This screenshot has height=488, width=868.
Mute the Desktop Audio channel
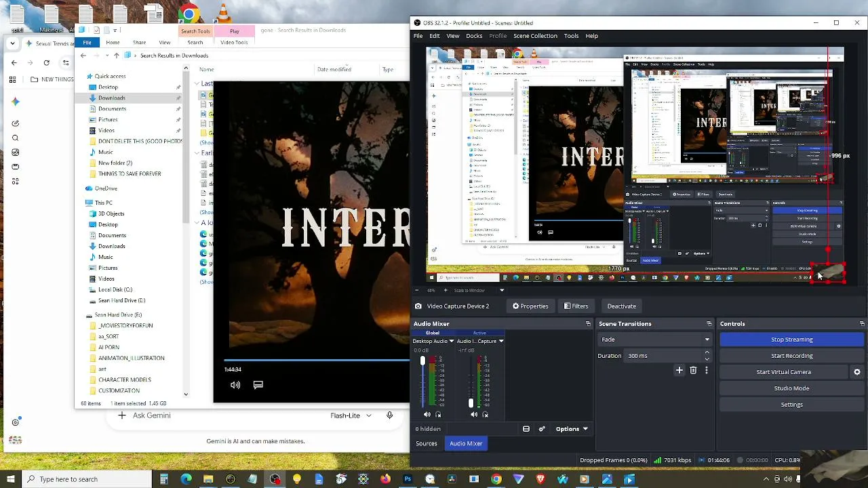(427, 414)
